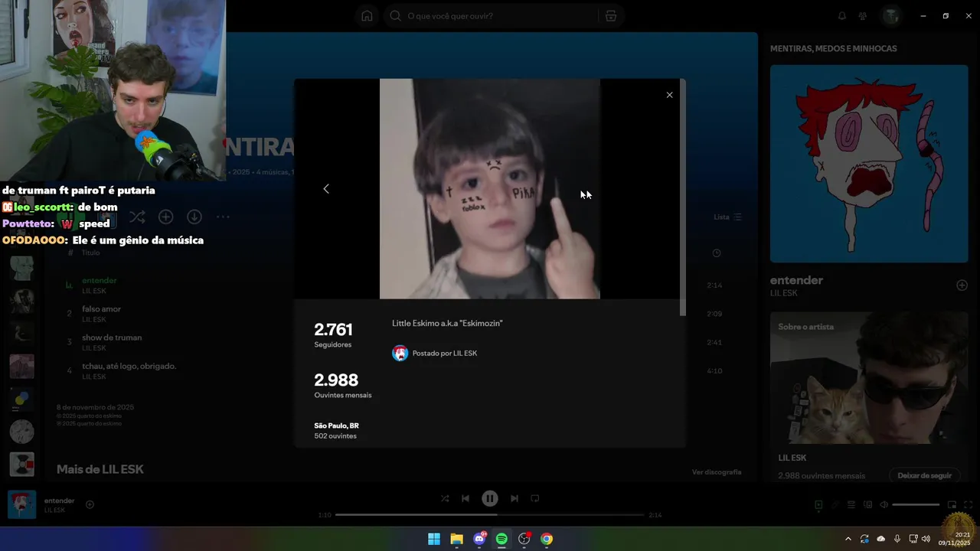Click 'Postado por LIL ESK' in popup
This screenshot has height=551, width=980.
[x=444, y=354]
